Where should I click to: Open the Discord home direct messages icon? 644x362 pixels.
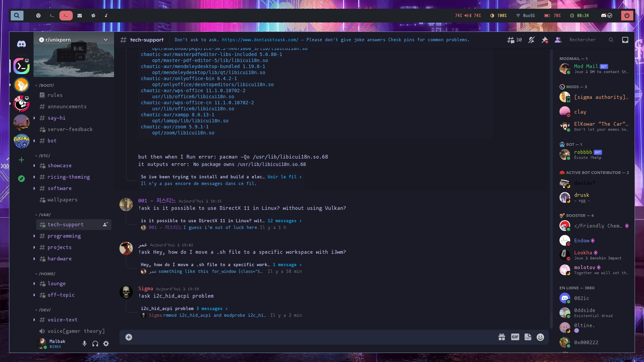click(x=21, y=44)
